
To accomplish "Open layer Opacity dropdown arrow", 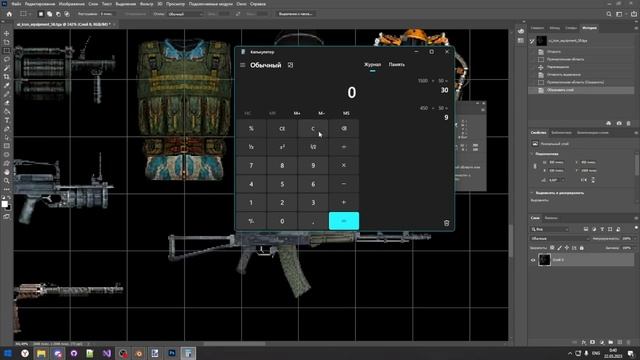I will pos(634,239).
